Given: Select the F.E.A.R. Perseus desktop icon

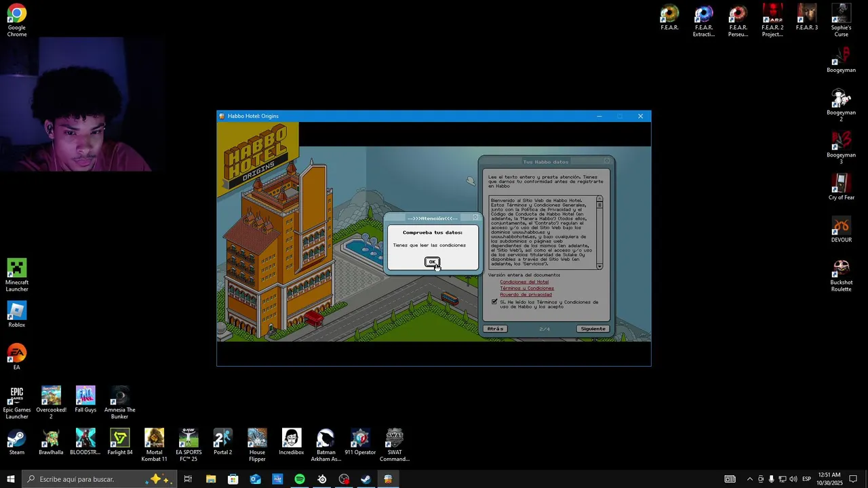Looking at the screenshot, I should point(738,20).
